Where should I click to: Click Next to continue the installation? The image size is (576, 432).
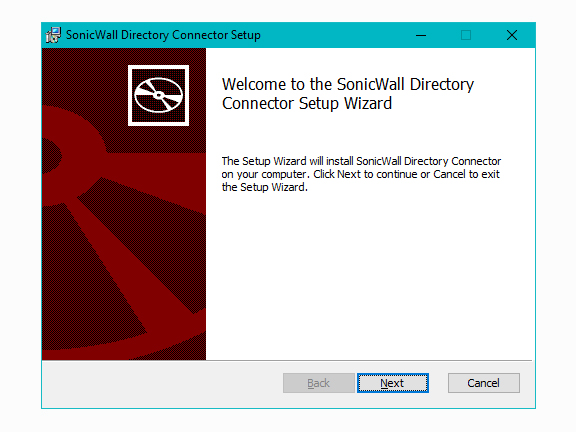point(393,383)
